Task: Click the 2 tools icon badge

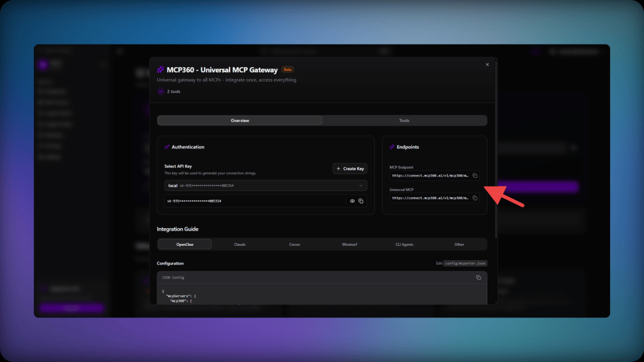Action: click(x=160, y=92)
